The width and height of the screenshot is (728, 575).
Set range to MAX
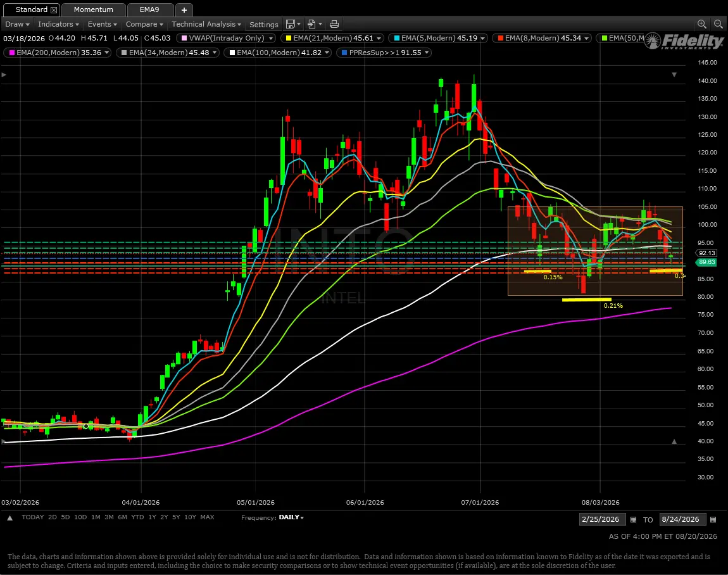click(x=207, y=517)
